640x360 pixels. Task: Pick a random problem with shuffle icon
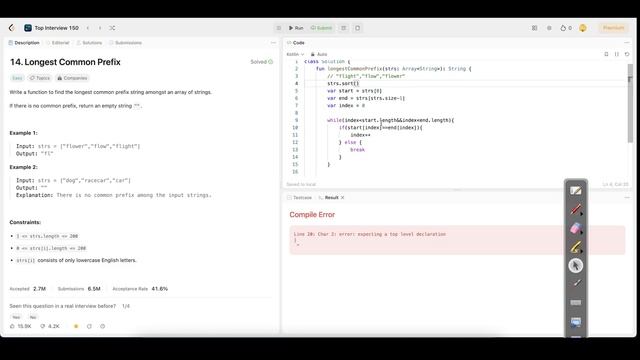[112, 28]
